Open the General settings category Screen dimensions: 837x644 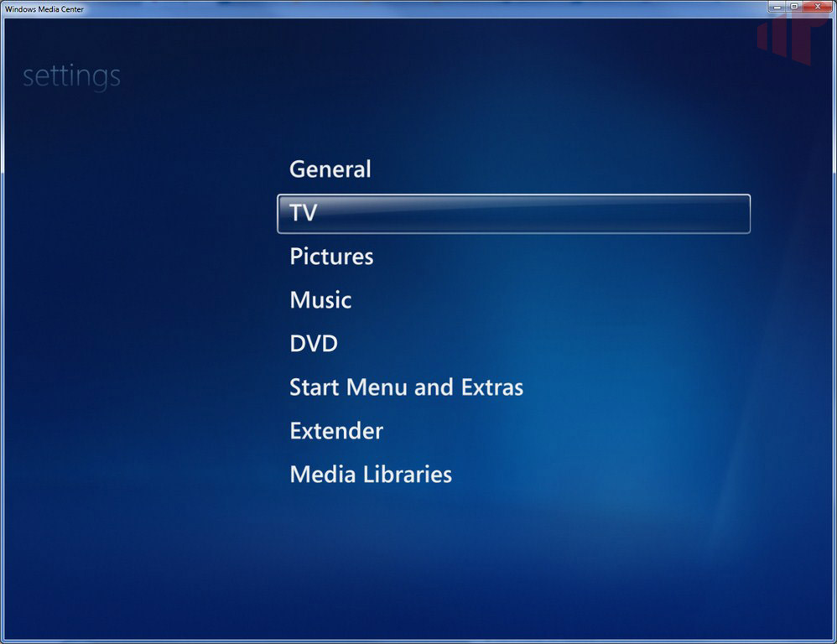pyautogui.click(x=330, y=169)
